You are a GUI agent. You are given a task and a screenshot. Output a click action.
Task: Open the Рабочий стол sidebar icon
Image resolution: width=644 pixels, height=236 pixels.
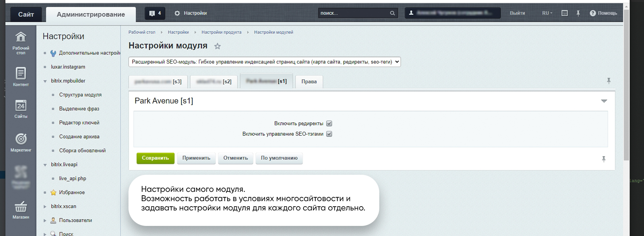[21, 37]
